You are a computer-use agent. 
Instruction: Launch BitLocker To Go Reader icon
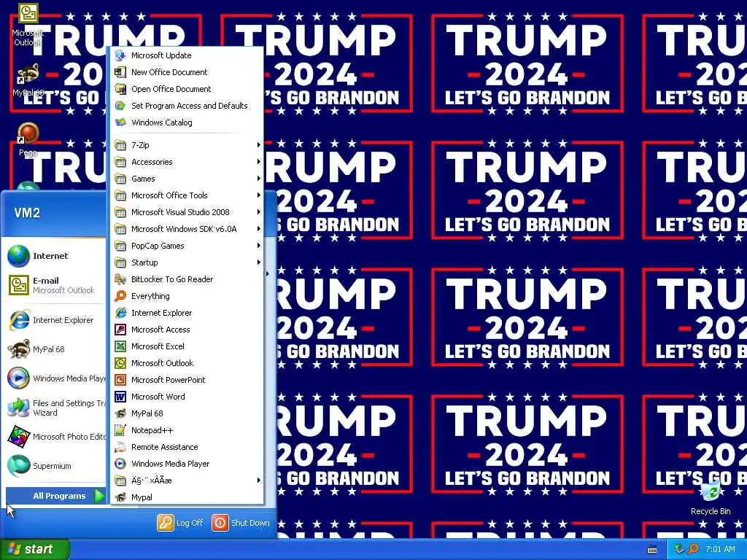tap(120, 279)
